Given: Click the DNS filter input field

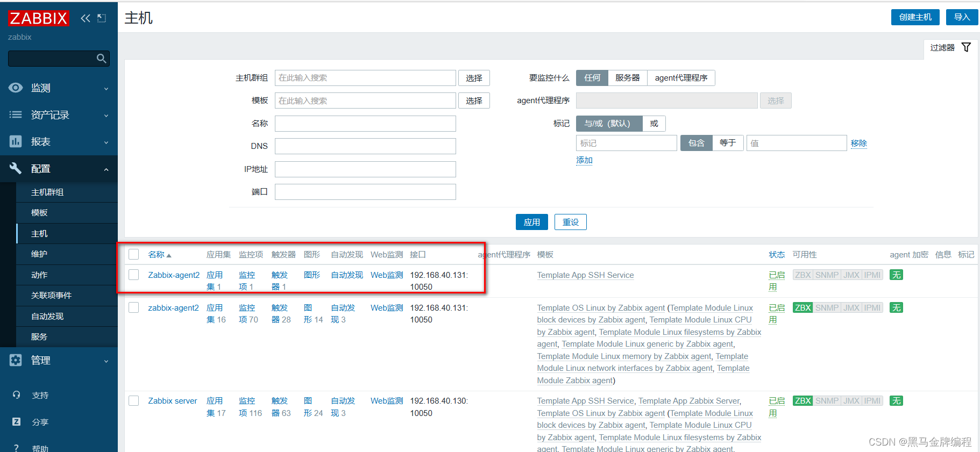Looking at the screenshot, I should [365, 146].
